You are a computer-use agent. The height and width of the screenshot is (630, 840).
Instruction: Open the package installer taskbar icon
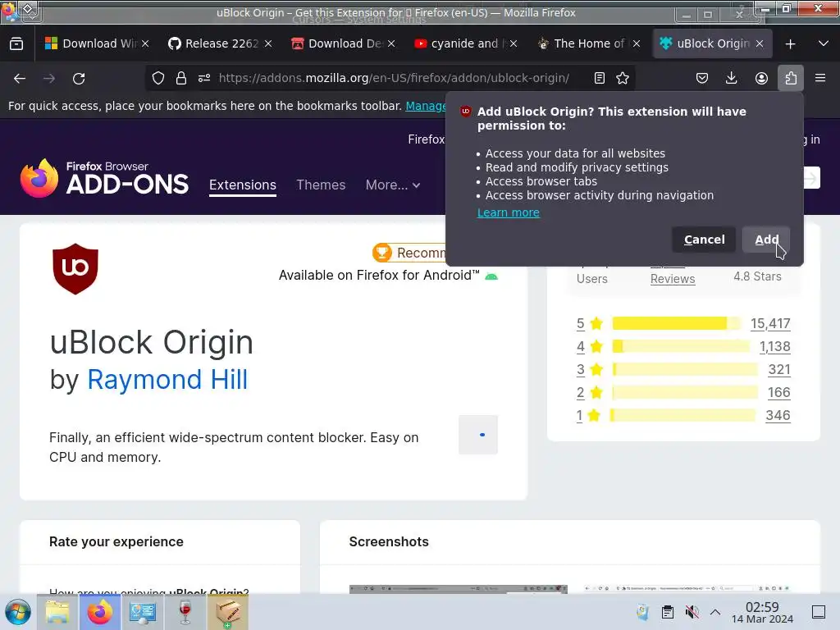coord(228,612)
